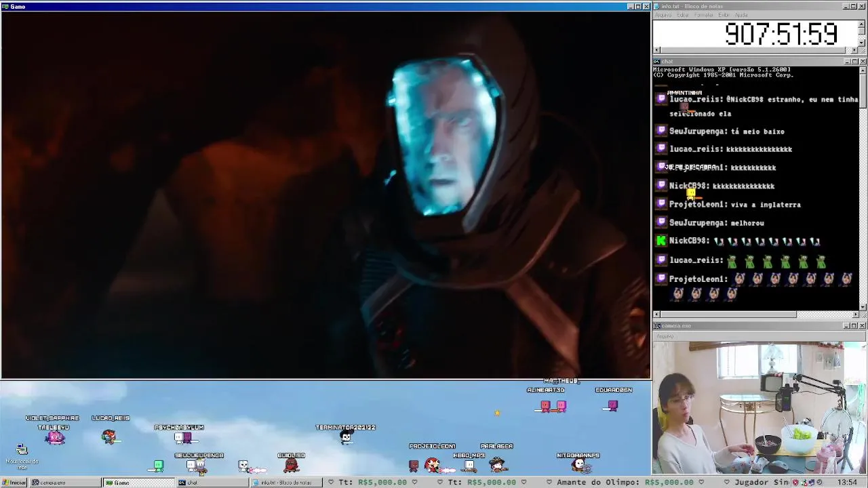Screen dimensions: 868x488
Task: Click the red shield tray icon
Action: coord(795,483)
